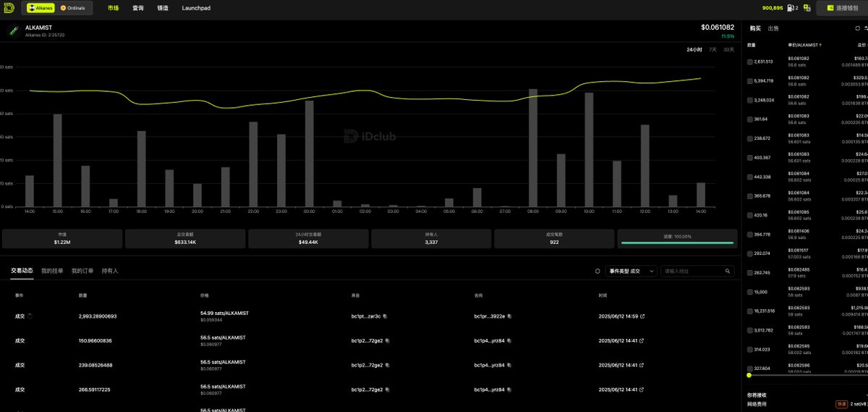Select the 交易动态 tab
Viewport: 868px width, 412px height.
(x=22, y=271)
